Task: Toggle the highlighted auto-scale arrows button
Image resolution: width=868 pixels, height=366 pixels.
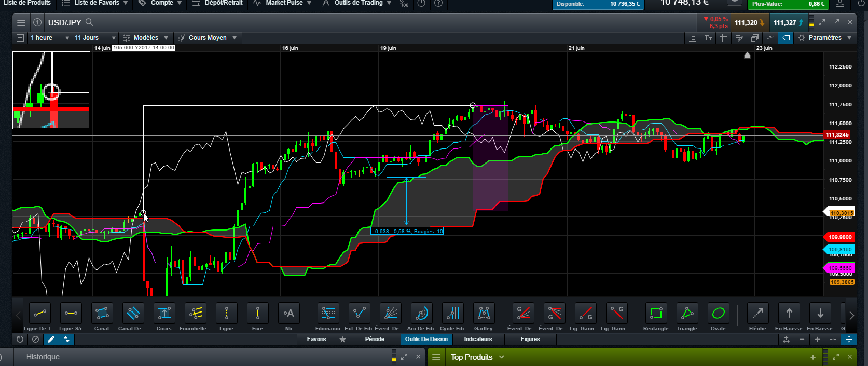Action: pos(849,339)
